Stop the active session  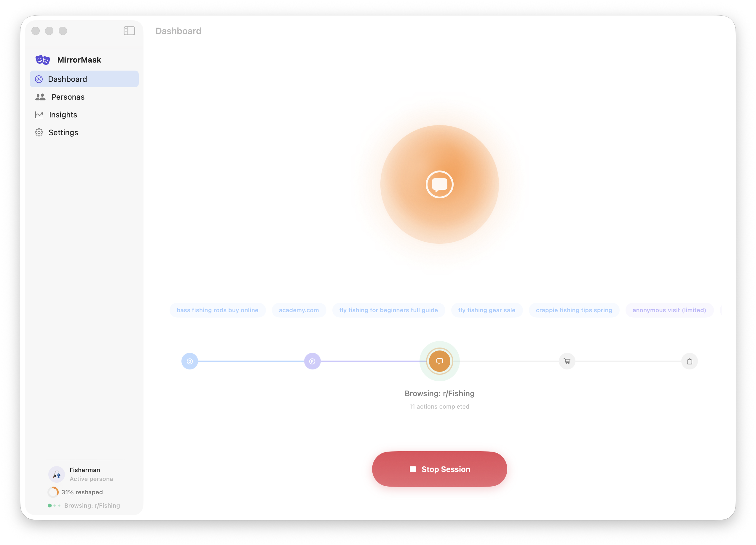click(439, 469)
